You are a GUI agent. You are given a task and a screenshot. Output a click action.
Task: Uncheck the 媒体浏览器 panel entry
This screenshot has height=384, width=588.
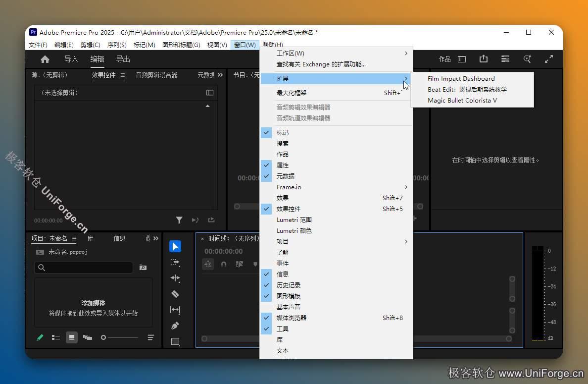click(x=337, y=318)
